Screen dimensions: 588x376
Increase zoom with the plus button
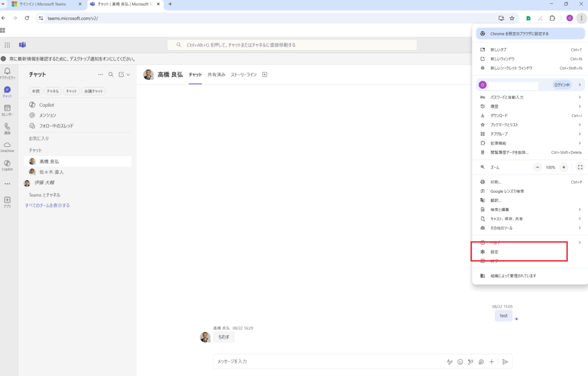pyautogui.click(x=564, y=167)
